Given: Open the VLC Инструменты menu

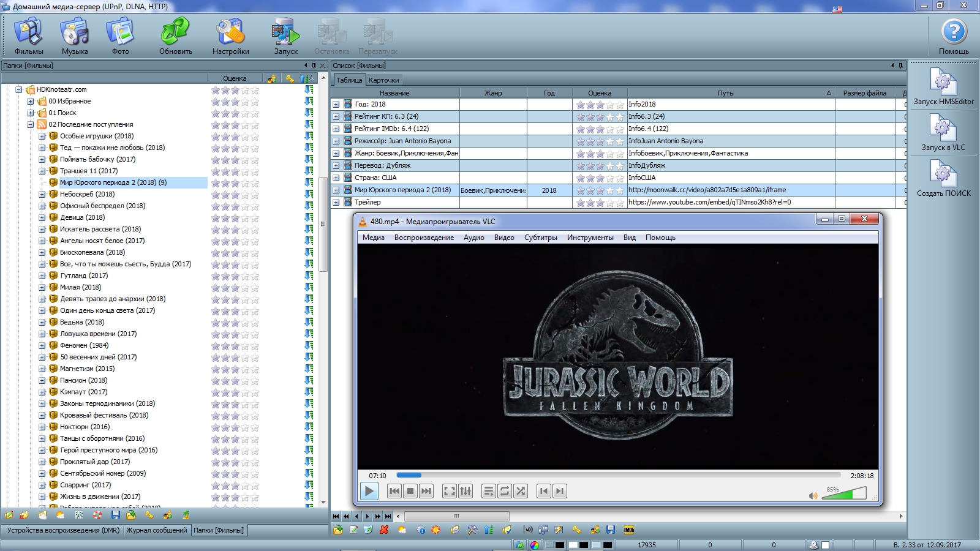Looking at the screenshot, I should coord(590,238).
